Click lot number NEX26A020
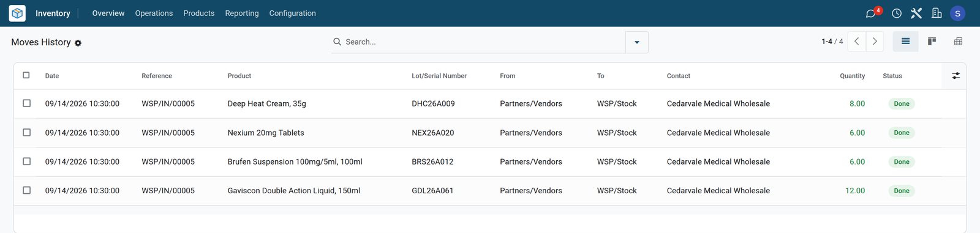This screenshot has height=233, width=980. (x=433, y=133)
